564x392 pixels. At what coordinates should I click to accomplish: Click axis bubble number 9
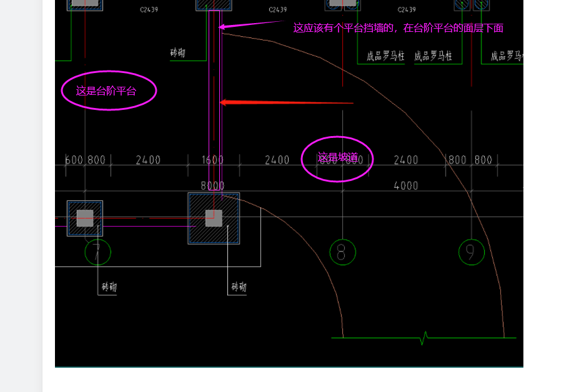(472, 252)
